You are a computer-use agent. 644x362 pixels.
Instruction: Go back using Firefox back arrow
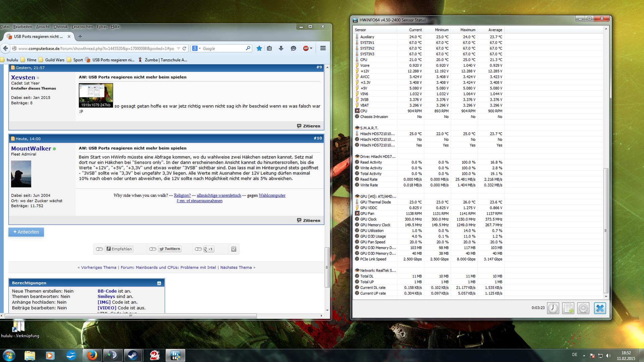click(5, 48)
